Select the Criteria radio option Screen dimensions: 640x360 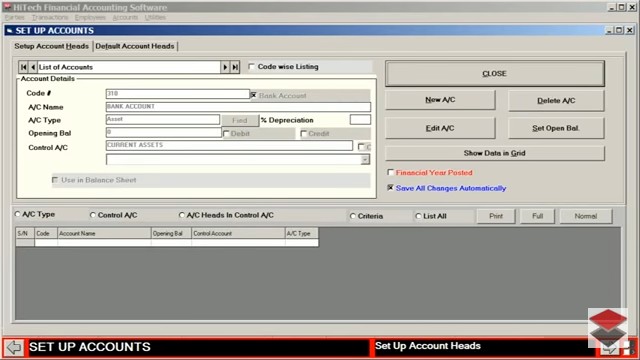353,216
